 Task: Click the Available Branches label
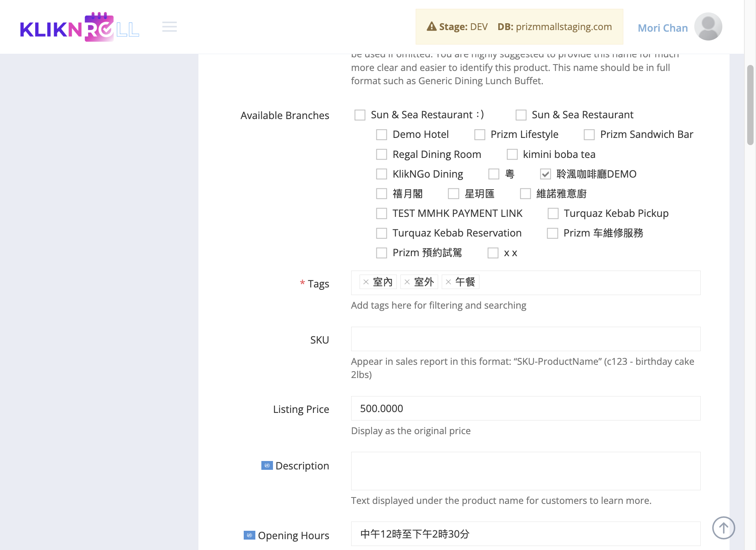tap(285, 115)
